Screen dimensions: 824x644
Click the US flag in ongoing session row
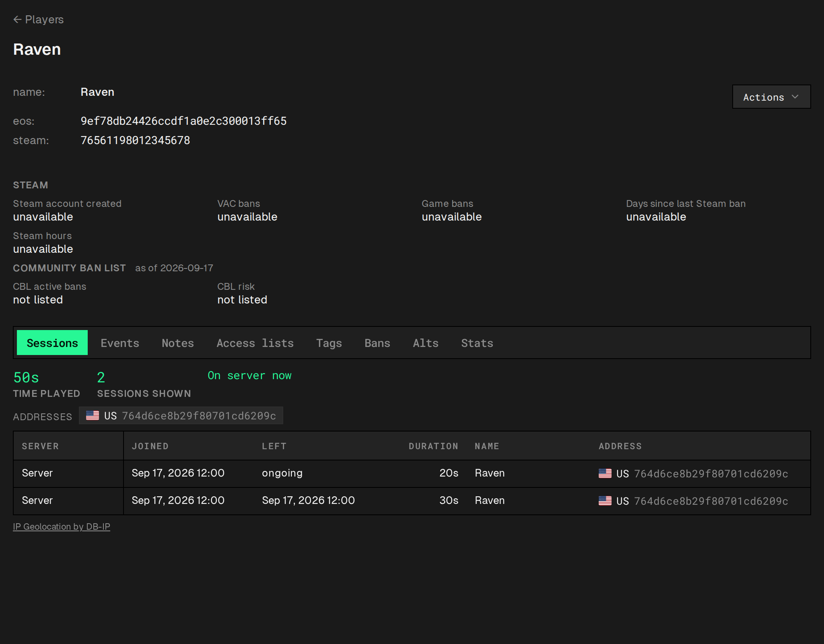605,473
